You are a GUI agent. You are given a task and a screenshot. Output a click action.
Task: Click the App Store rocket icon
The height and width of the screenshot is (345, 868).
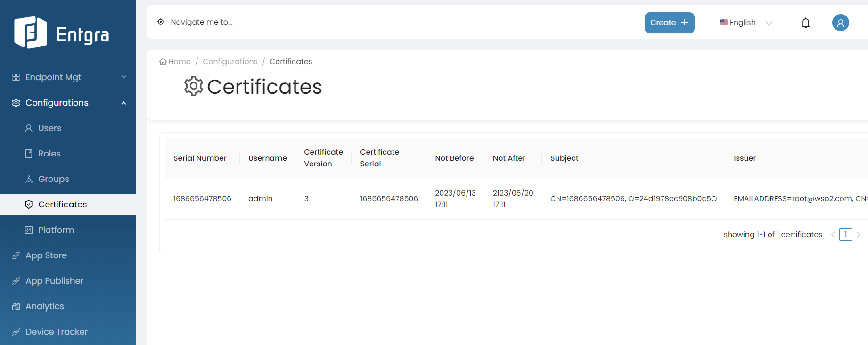point(16,255)
